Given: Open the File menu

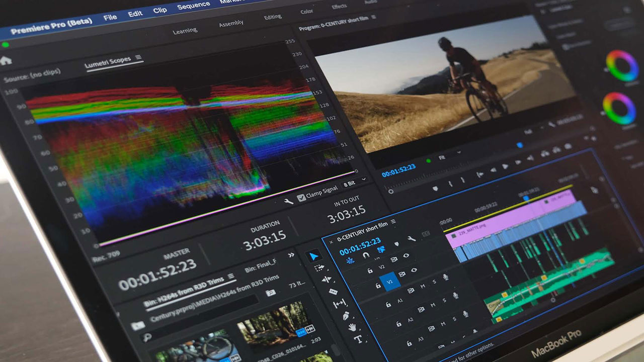Looking at the screenshot, I should pyautogui.click(x=110, y=17).
